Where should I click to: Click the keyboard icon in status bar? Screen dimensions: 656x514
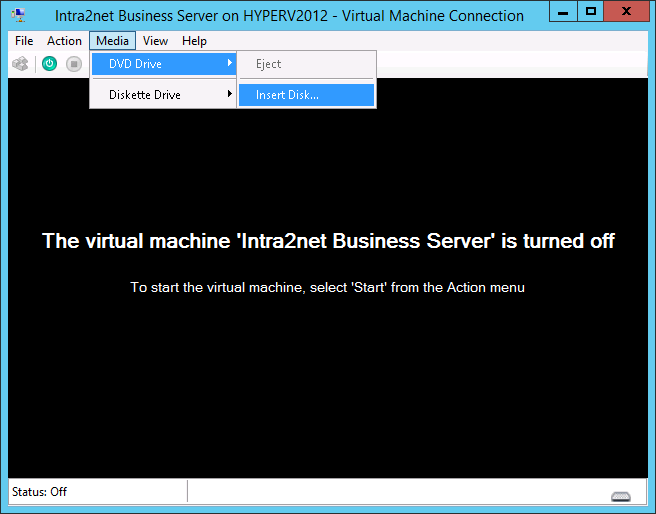[x=621, y=496]
